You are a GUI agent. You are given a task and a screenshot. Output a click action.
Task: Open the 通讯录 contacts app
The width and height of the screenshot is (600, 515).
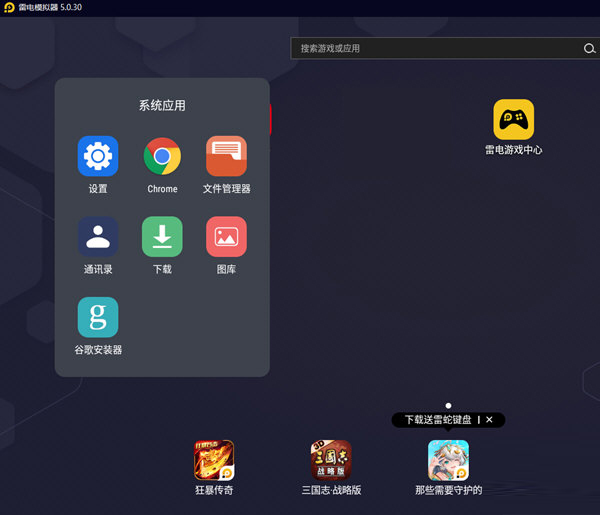98,236
